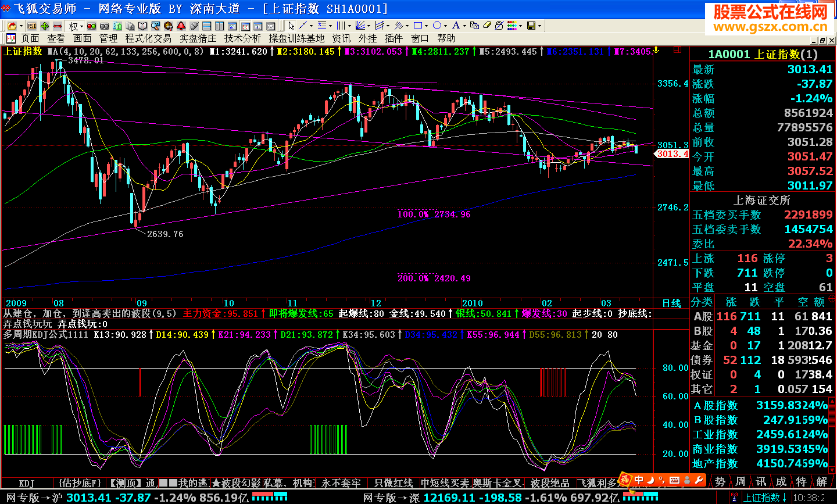Click the 解 button in the side panel footer
This screenshot has height=504, width=837.
coord(822,482)
